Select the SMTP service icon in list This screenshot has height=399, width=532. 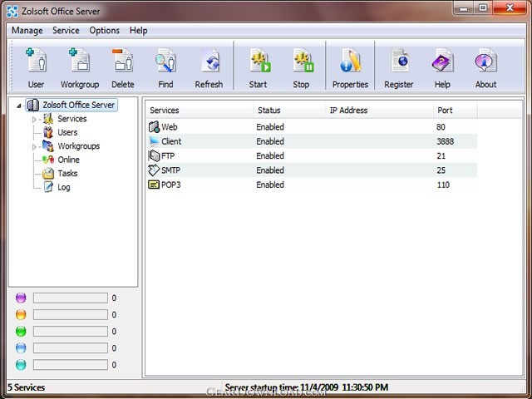pos(154,170)
